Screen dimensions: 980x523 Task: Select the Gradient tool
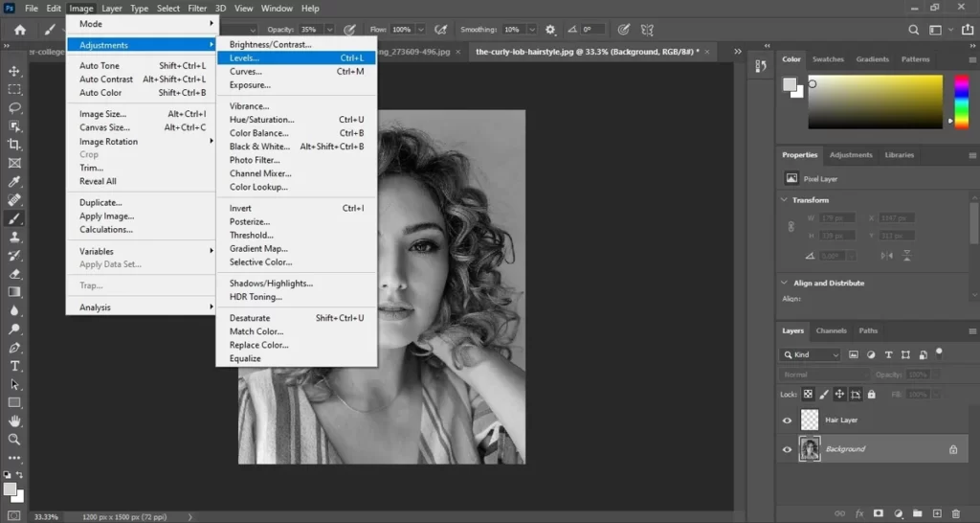click(x=14, y=292)
